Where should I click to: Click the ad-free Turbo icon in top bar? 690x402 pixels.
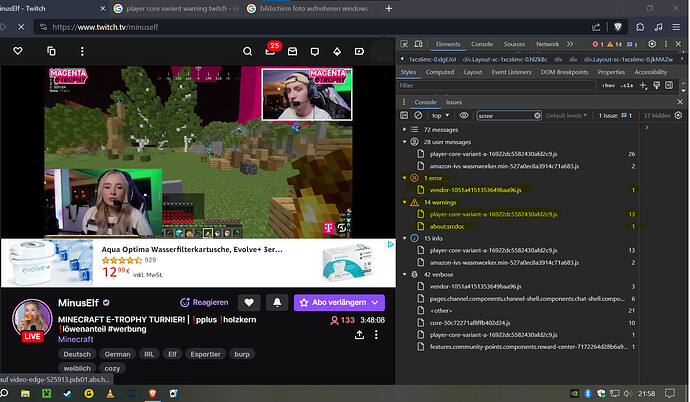point(359,51)
